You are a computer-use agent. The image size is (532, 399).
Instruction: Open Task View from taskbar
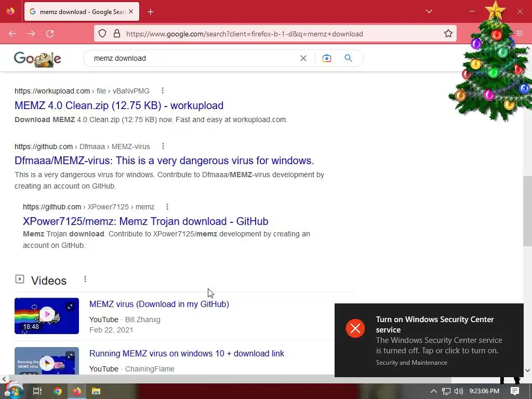(37, 391)
